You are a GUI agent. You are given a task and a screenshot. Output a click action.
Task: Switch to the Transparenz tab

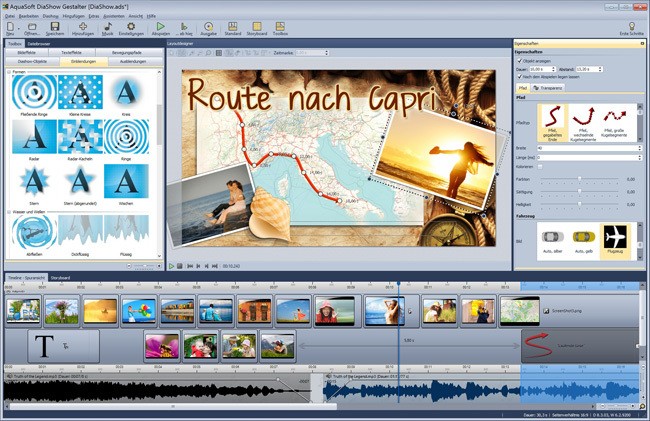pos(550,87)
